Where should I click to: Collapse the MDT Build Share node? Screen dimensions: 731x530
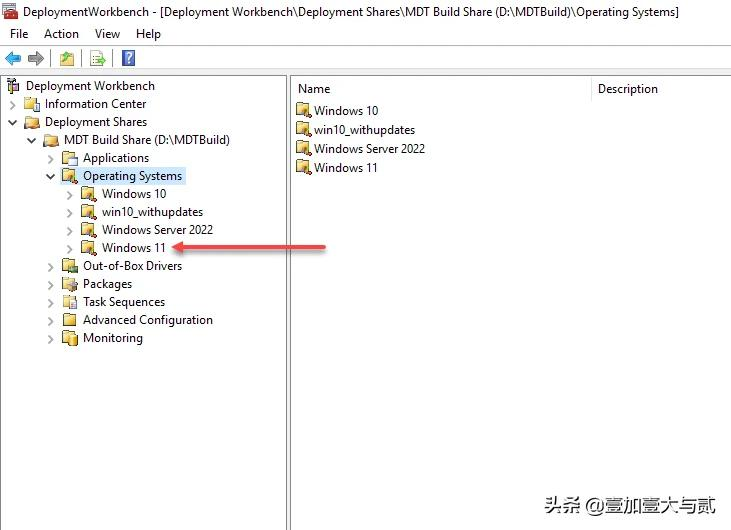[x=31, y=141]
